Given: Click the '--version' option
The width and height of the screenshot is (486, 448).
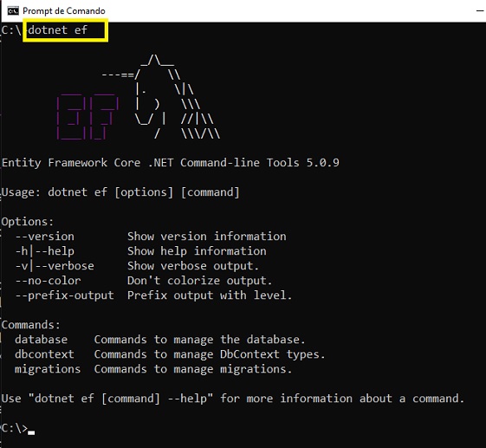Looking at the screenshot, I should 45,237.
